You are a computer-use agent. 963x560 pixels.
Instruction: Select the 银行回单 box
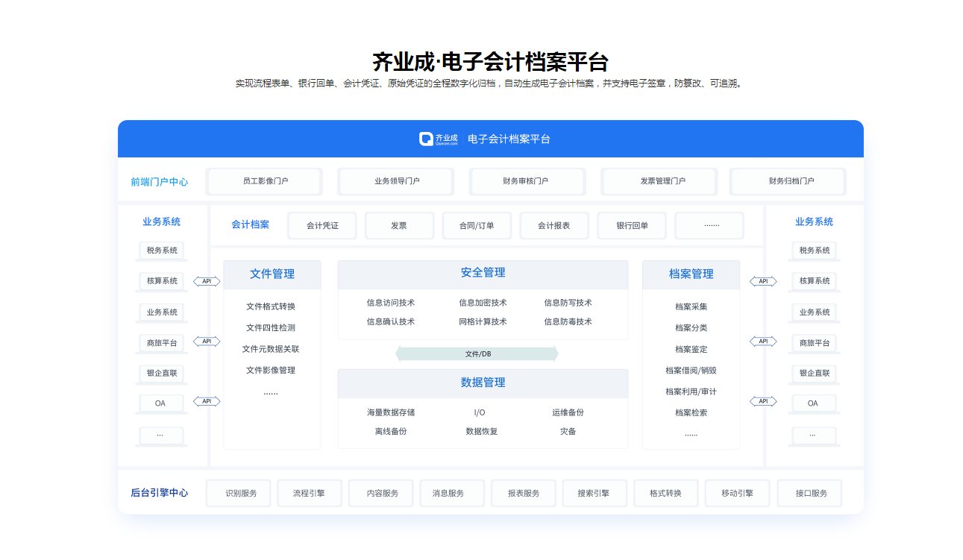[x=632, y=225]
